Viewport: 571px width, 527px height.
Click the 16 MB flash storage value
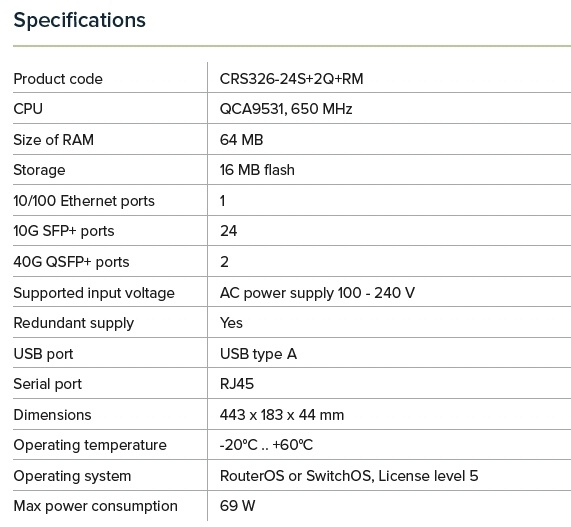coord(257,170)
